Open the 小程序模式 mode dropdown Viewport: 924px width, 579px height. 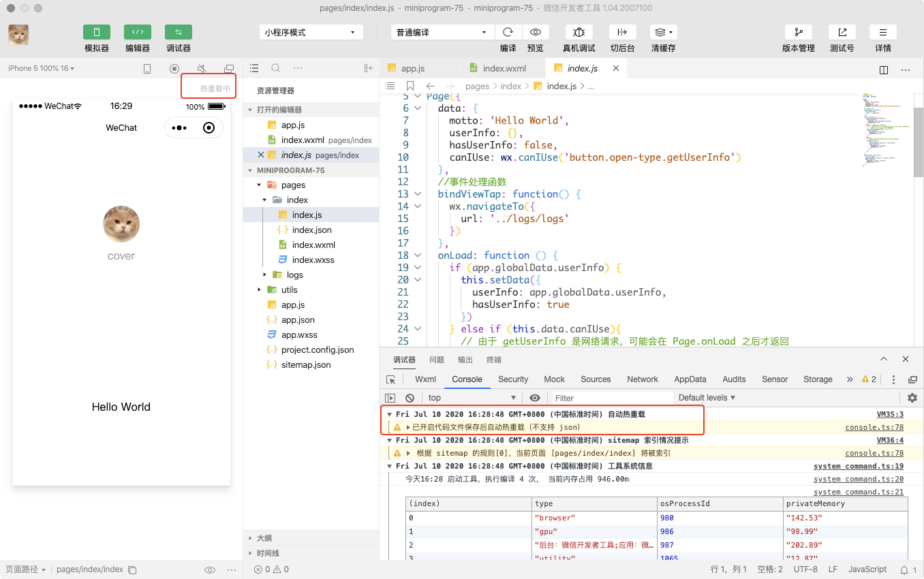pyautogui.click(x=311, y=32)
